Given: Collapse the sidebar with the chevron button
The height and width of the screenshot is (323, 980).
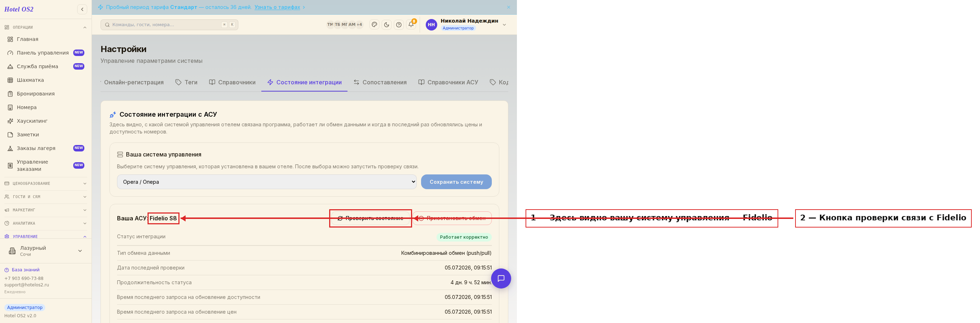Looking at the screenshot, I should 82,9.
